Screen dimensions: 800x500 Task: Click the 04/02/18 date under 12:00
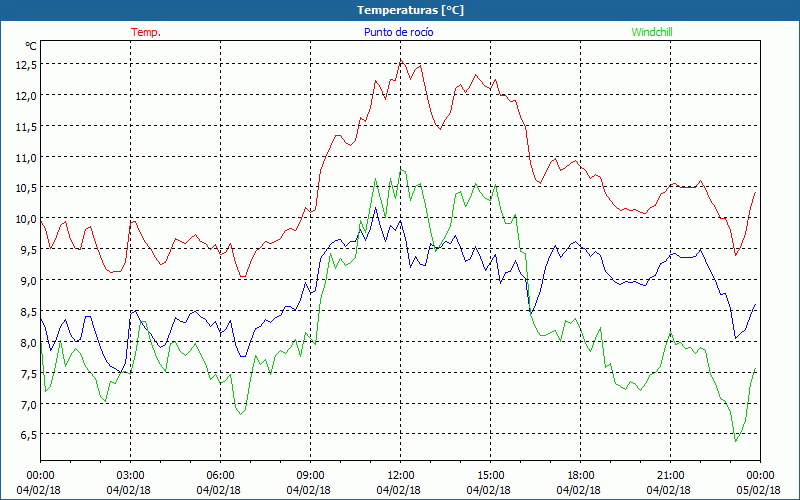coord(398,490)
